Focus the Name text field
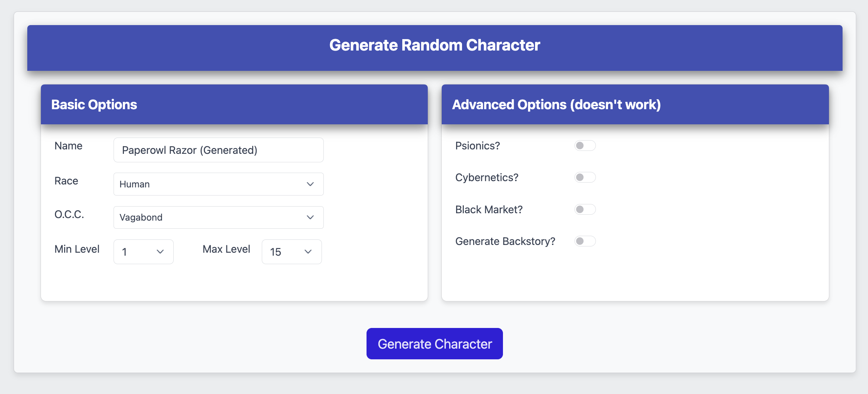 tap(218, 150)
